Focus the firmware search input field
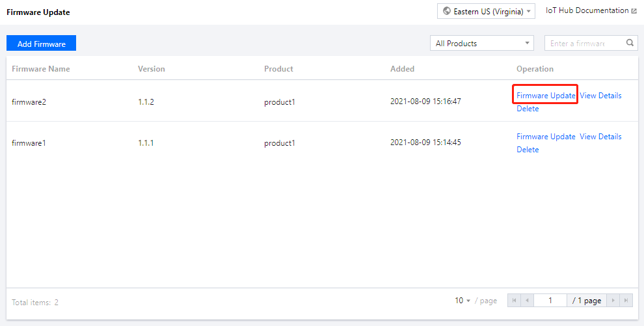 [584, 44]
